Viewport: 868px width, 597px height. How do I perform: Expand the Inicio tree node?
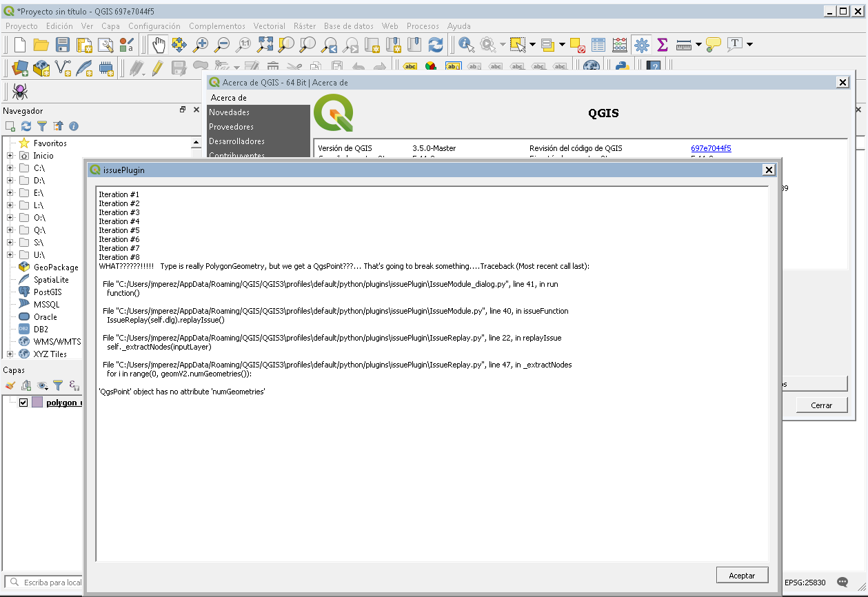point(10,156)
